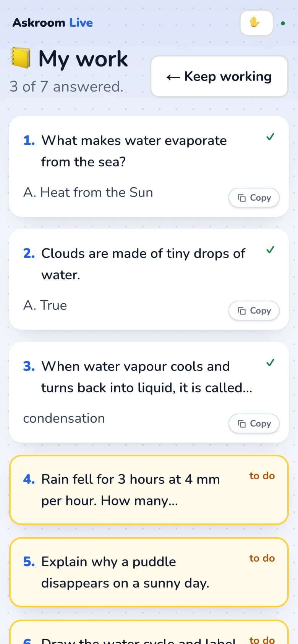Click the to do label on question 4
This screenshot has width=298, height=644.
pos(262,476)
